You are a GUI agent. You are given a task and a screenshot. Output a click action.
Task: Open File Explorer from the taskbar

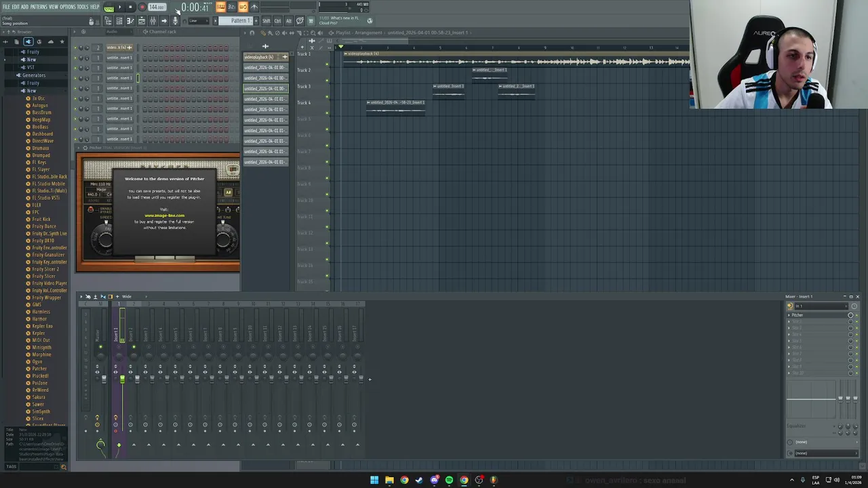point(389,480)
